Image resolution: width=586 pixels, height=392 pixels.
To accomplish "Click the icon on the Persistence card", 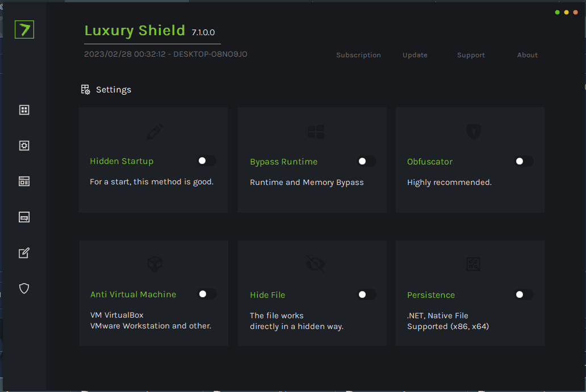I will (473, 264).
